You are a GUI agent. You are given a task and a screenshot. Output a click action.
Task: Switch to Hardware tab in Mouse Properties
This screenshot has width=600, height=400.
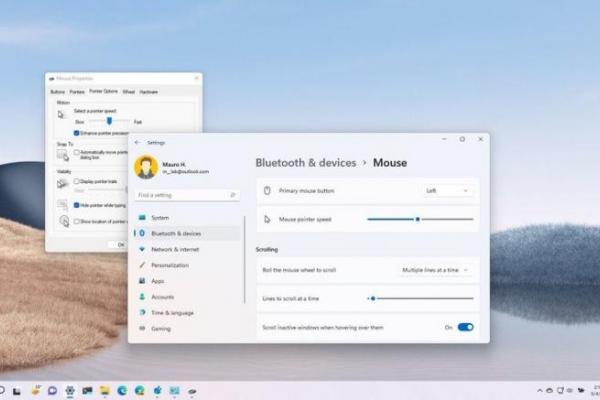[148, 92]
